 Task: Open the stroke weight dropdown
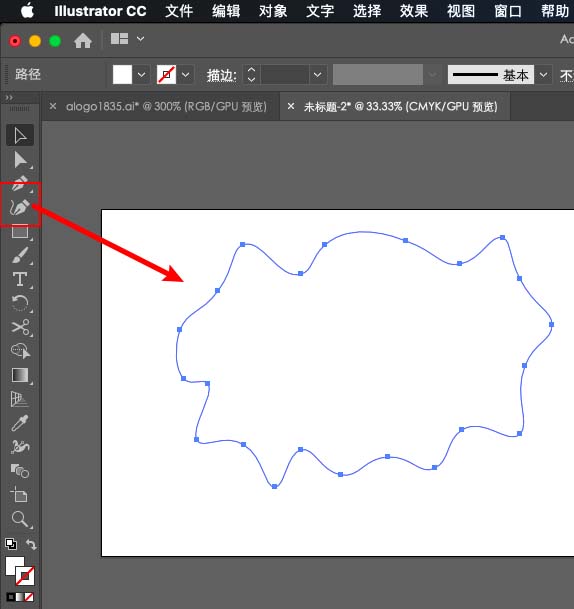(318, 75)
